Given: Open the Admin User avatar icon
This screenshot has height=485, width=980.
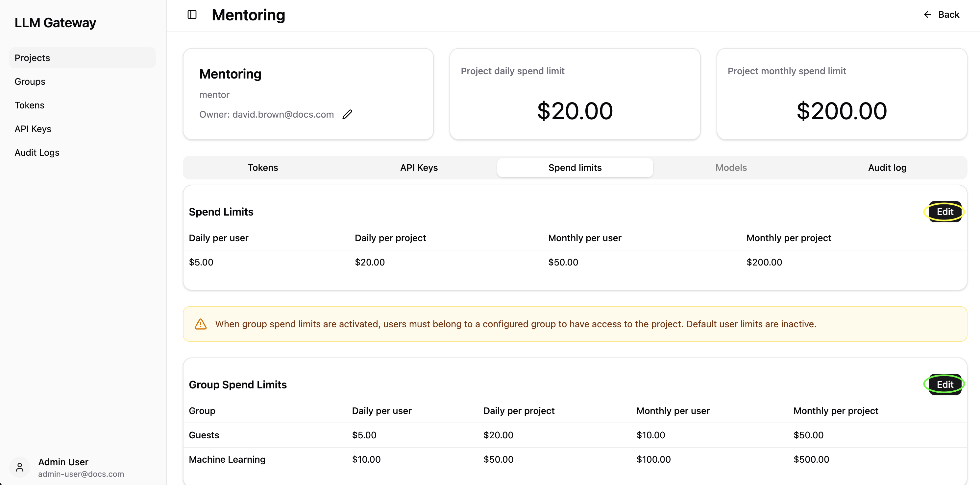Looking at the screenshot, I should point(20,467).
